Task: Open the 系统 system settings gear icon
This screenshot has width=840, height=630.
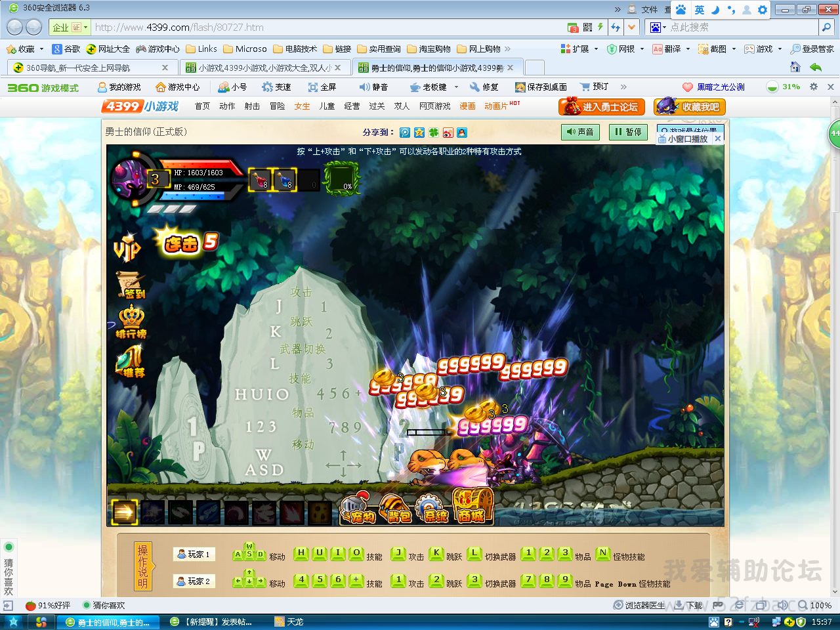Action: (x=432, y=508)
